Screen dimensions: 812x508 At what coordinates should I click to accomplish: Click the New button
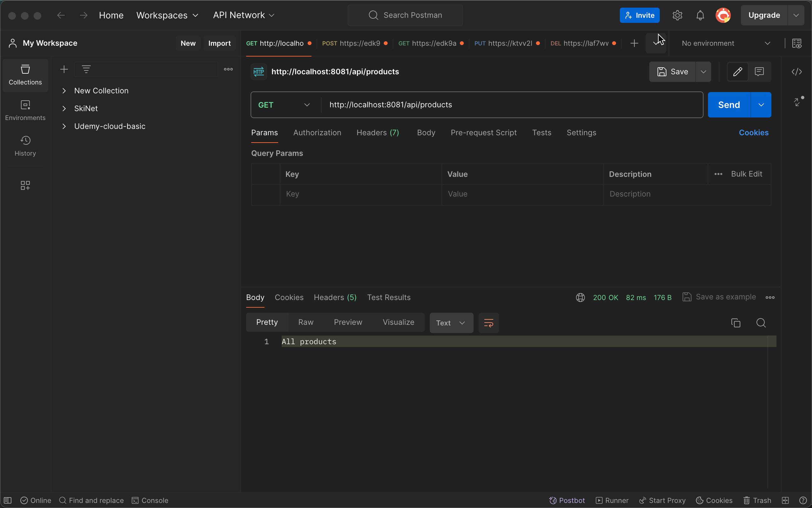pyautogui.click(x=188, y=43)
